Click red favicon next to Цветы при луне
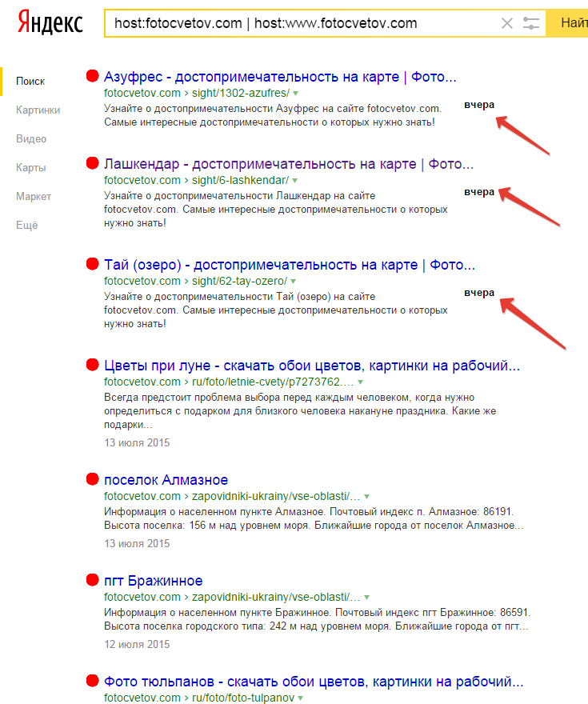Screen dimensions: 588x704 coord(93,365)
